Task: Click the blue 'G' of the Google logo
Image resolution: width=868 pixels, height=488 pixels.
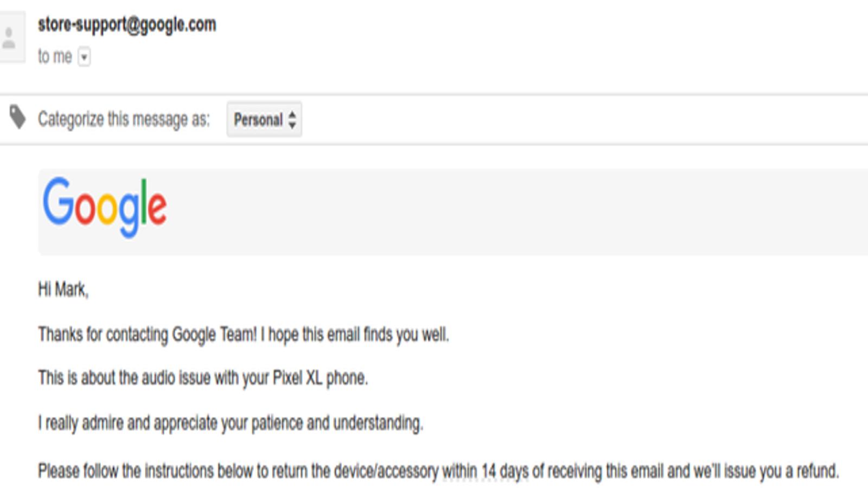Action: [x=58, y=201]
